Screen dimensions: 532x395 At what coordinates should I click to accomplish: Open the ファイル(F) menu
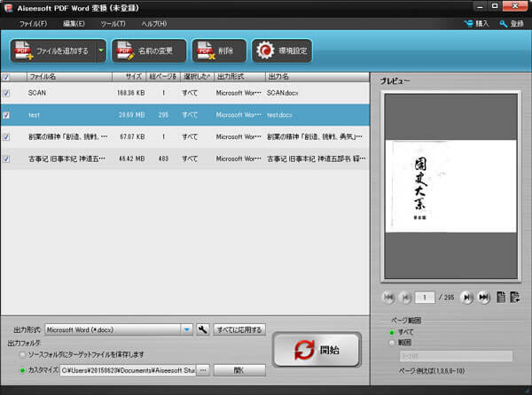[34, 23]
